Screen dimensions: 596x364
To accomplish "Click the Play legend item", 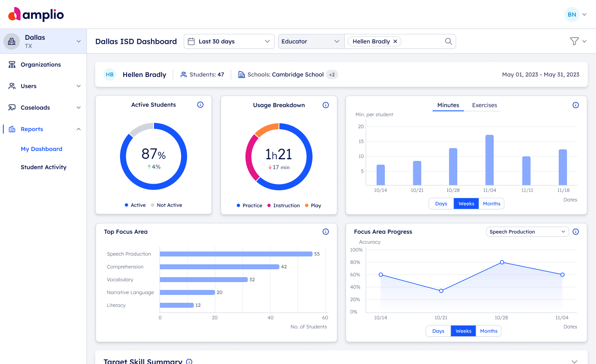I will [x=313, y=206].
